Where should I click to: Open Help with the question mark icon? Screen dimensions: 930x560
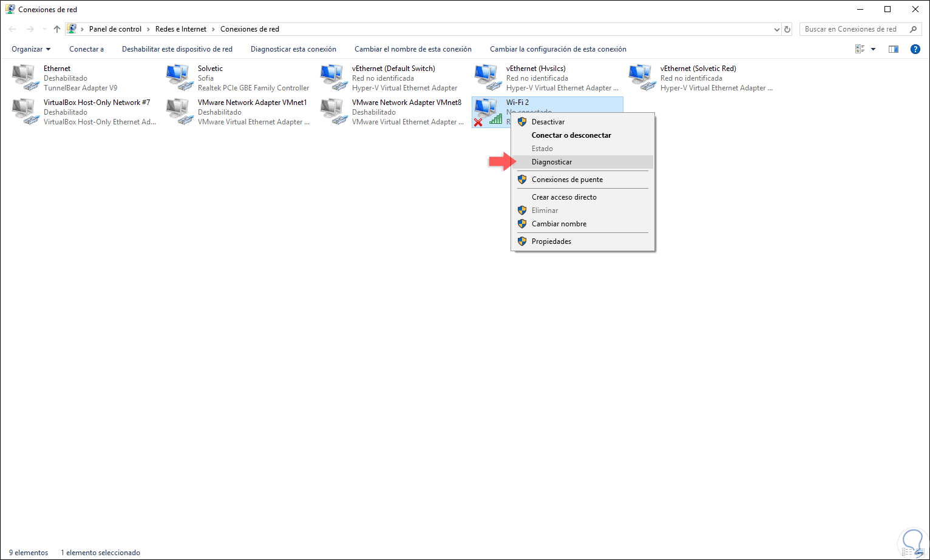(915, 49)
